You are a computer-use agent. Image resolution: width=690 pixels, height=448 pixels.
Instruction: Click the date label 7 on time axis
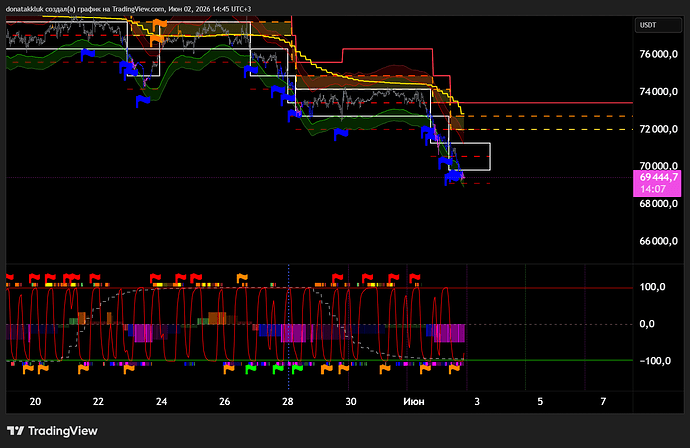603,401
